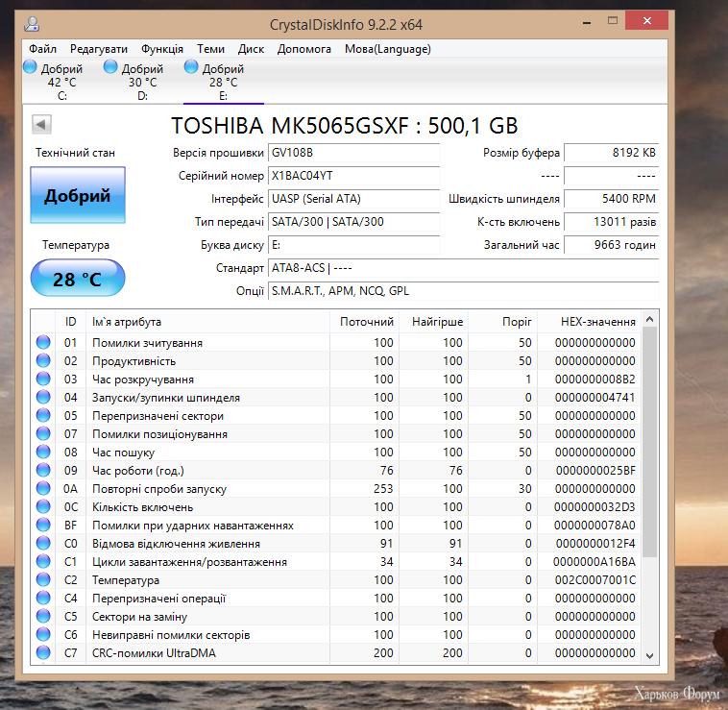Click status orb of attribute 07 row

[x=43, y=433]
